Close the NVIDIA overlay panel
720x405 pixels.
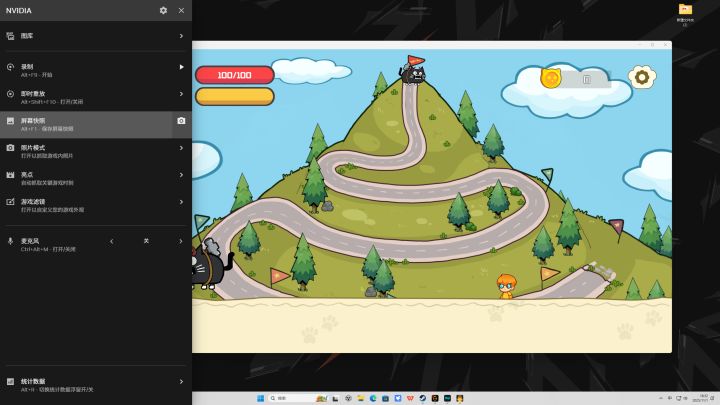click(x=181, y=10)
